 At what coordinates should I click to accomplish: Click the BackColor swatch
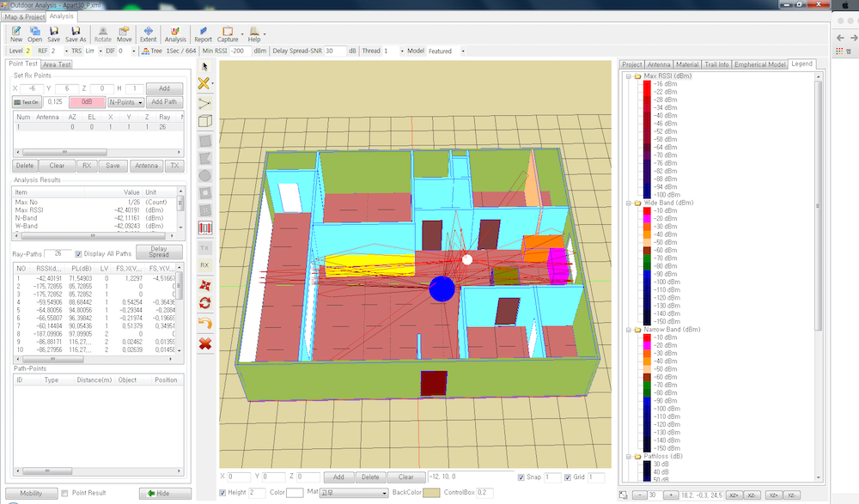[431, 493]
